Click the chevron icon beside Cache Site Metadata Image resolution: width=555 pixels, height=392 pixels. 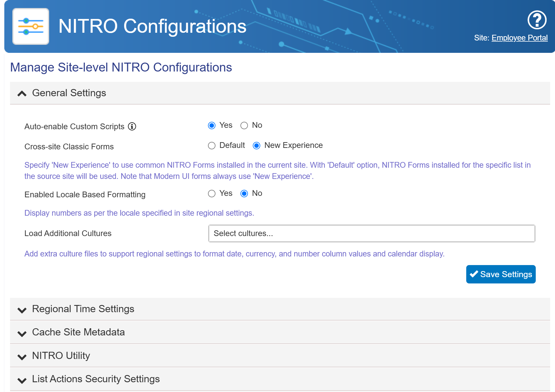[x=22, y=333]
